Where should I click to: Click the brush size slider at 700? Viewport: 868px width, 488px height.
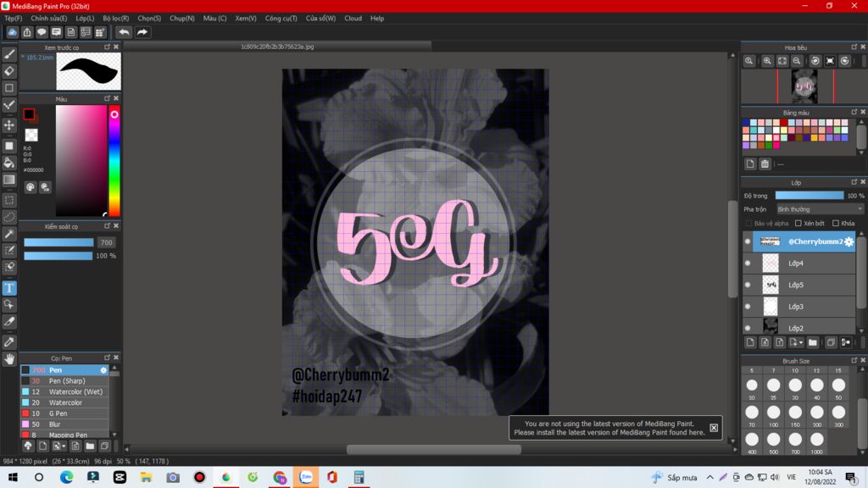tap(58, 242)
